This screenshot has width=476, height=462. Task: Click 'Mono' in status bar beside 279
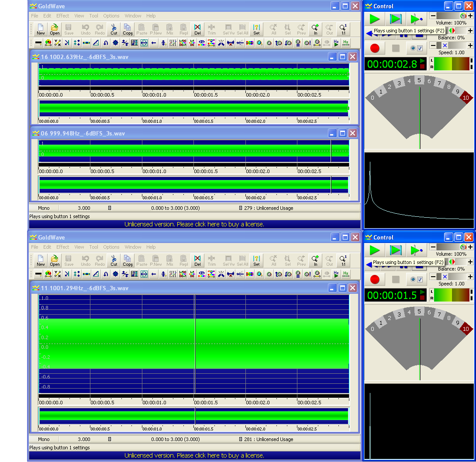click(x=44, y=208)
